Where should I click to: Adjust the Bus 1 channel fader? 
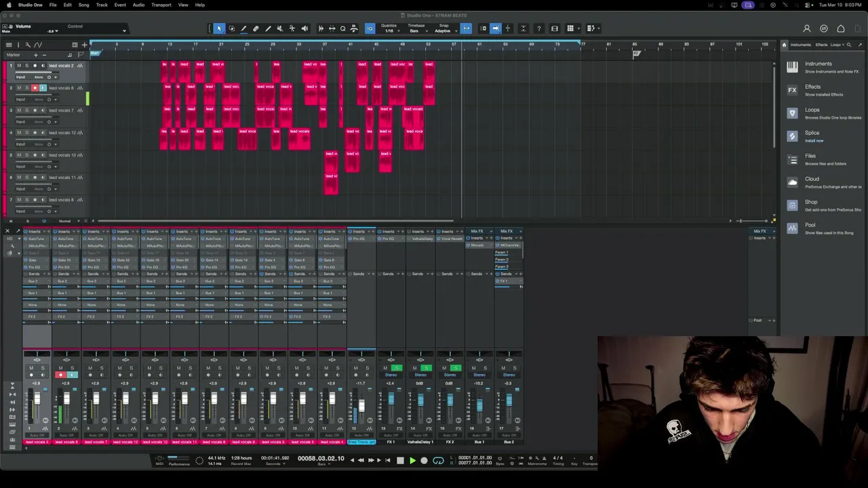[x=479, y=405]
